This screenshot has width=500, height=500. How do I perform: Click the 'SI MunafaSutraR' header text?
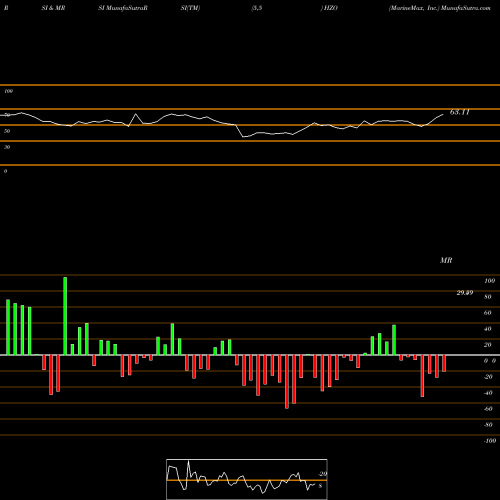point(123,8)
